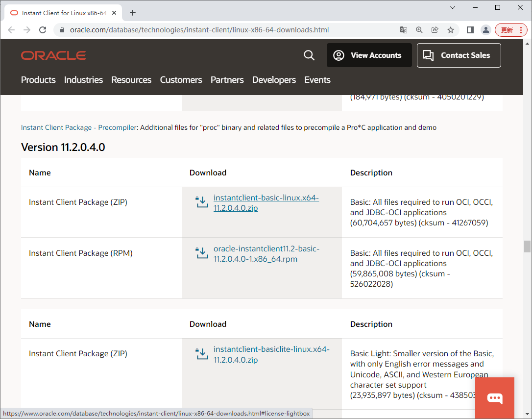532x419 pixels.
Task: Click the back navigation arrow
Action: coord(11,30)
